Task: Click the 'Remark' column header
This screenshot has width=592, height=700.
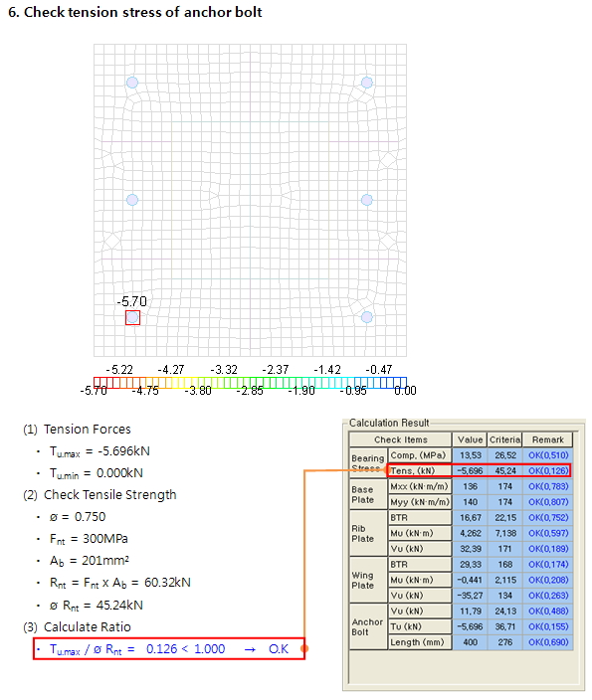Action: click(x=548, y=439)
